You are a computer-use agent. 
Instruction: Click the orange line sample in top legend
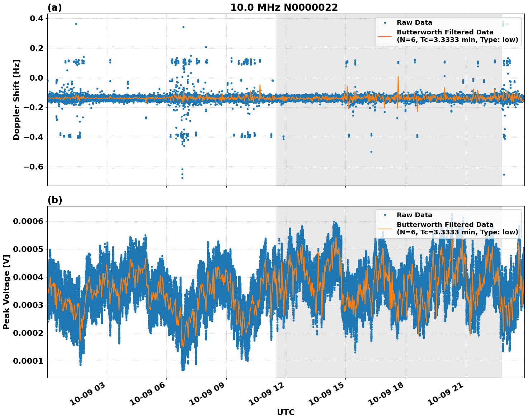385,36
